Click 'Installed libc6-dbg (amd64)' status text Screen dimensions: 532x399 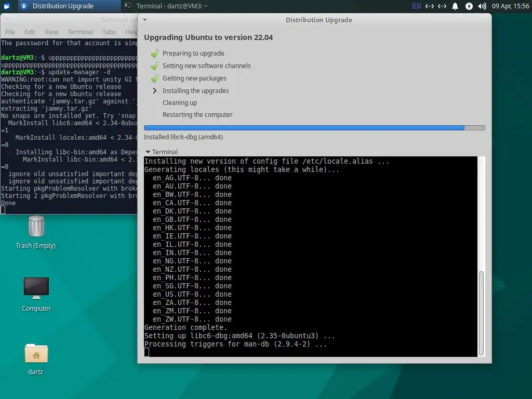coord(183,137)
